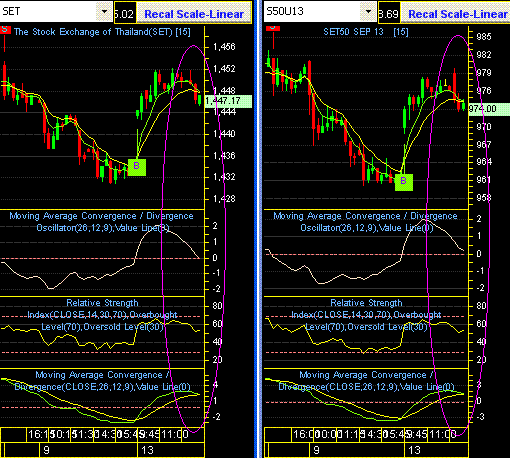Click SET Relative Strength Index panel title
510x458 pixels.
tap(102, 315)
